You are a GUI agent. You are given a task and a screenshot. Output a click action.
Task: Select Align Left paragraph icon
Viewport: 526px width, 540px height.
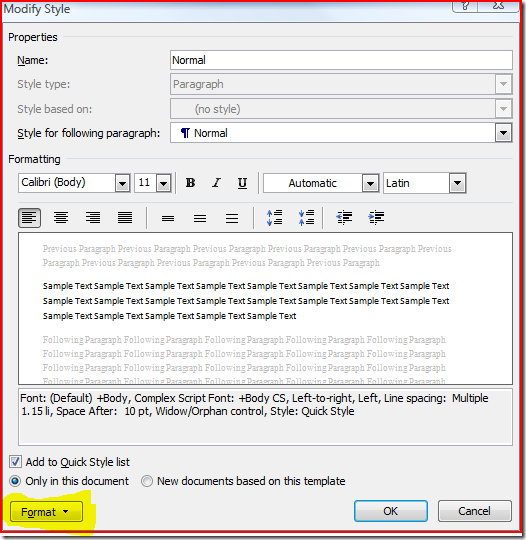pyautogui.click(x=30, y=218)
